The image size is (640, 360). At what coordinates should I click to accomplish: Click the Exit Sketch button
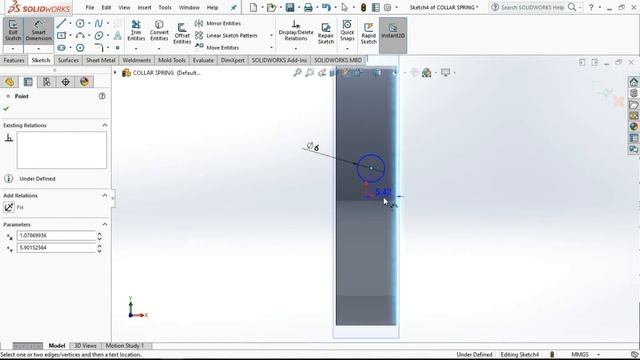click(x=13, y=31)
